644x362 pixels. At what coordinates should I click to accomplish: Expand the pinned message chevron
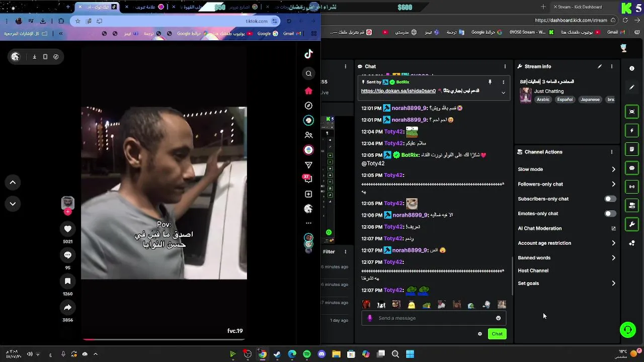503,93
